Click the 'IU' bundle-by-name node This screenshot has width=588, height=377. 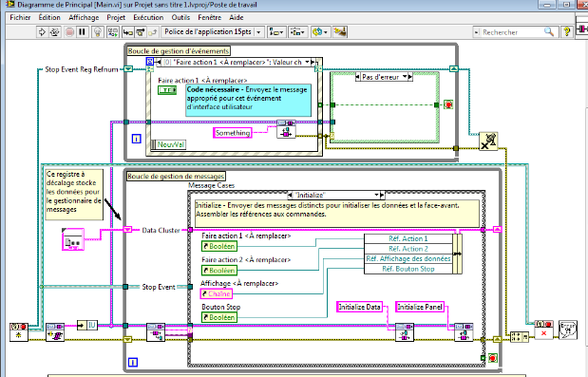click(x=87, y=326)
